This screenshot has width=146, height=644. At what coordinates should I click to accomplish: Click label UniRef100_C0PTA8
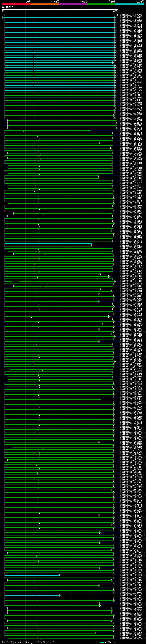(131, 103)
